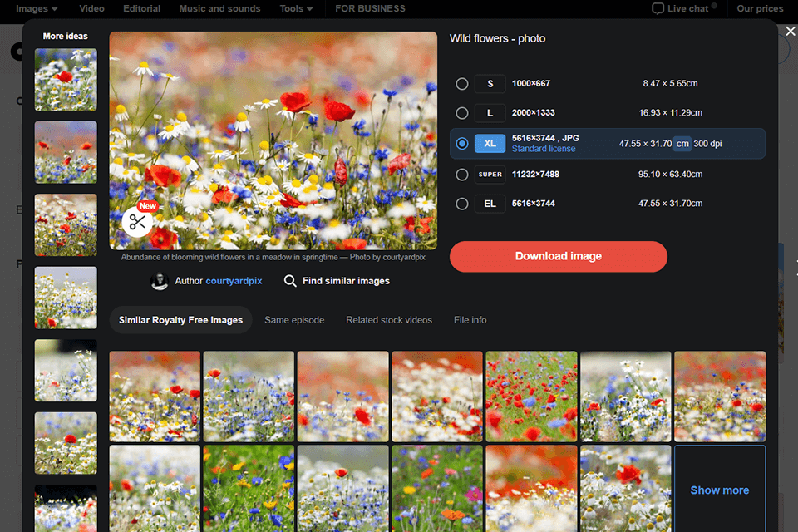Open the Tools dropdown in the top bar
This screenshot has height=532, width=798.
[x=296, y=8]
